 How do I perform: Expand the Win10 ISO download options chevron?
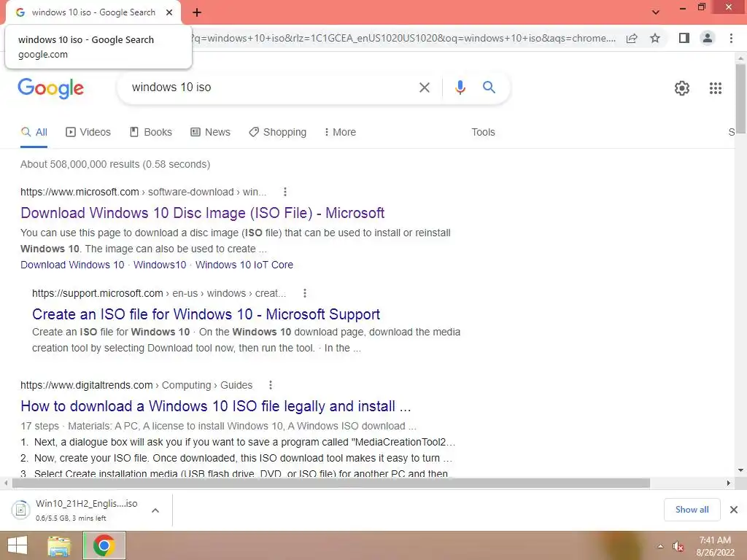pyautogui.click(x=155, y=510)
